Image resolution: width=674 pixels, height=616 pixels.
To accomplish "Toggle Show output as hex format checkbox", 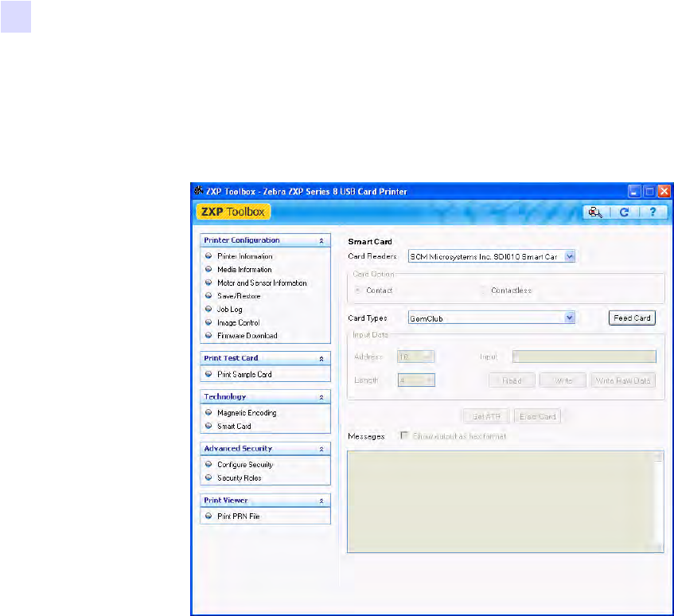I will (x=403, y=435).
